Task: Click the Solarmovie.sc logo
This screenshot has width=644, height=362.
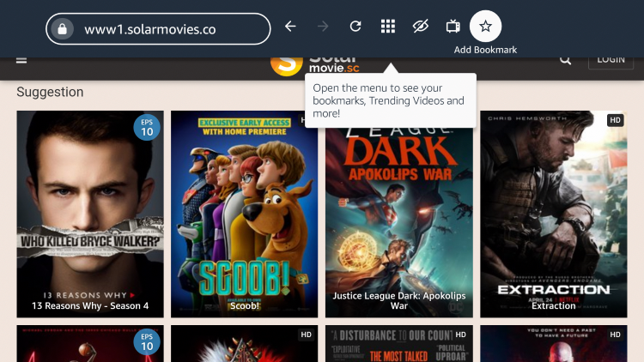Action: pyautogui.click(x=315, y=65)
